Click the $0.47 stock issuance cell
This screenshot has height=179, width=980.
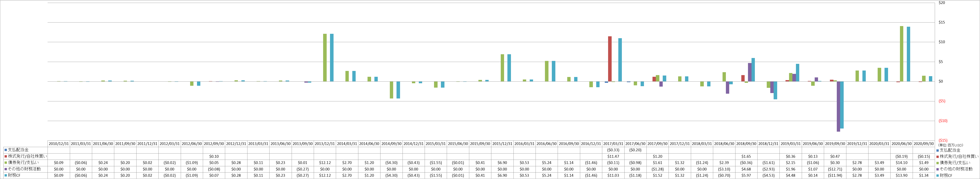[x=835, y=156]
